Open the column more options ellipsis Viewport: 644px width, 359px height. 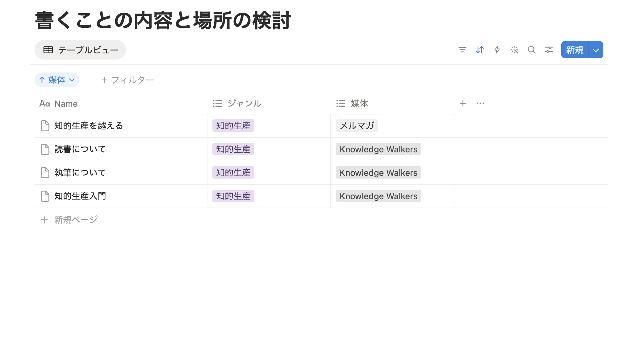(480, 103)
